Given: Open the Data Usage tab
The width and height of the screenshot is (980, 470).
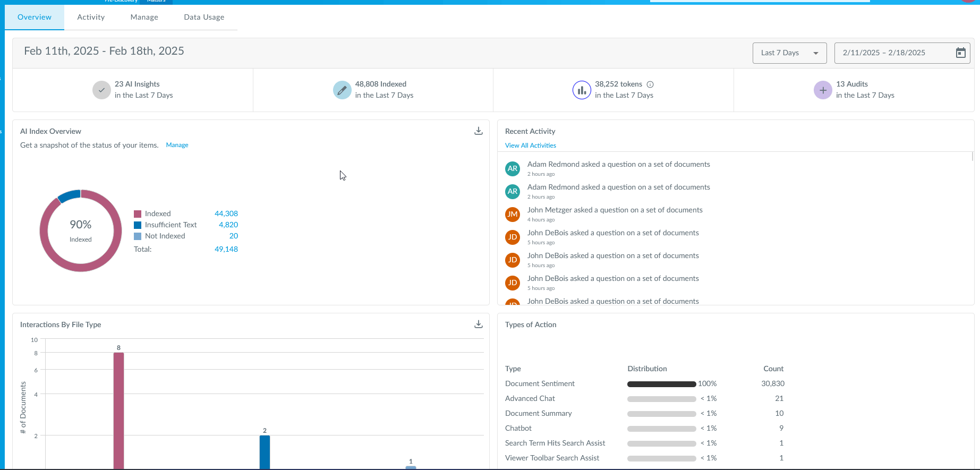Looking at the screenshot, I should pyautogui.click(x=204, y=17).
